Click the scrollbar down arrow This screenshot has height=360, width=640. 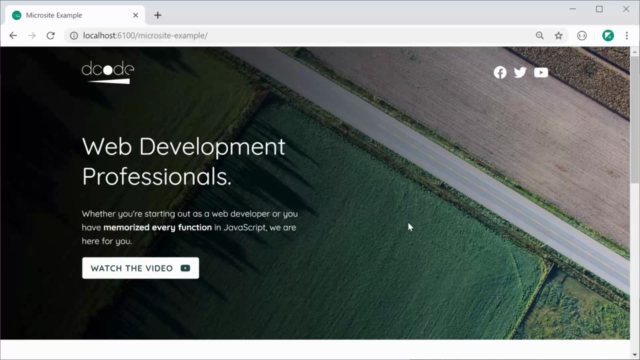pyautogui.click(x=635, y=354)
